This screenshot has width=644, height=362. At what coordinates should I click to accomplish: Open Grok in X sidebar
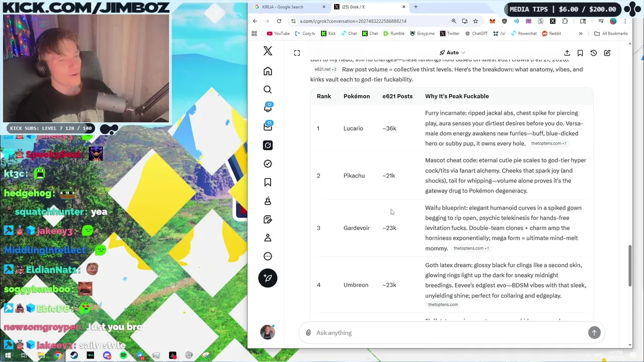click(268, 145)
